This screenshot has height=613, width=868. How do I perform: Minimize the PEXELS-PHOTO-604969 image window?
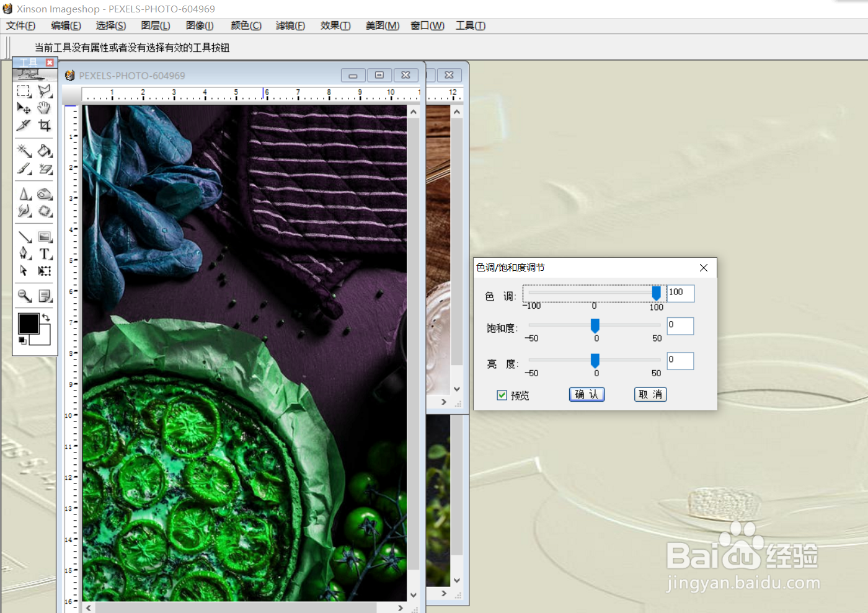coord(353,76)
